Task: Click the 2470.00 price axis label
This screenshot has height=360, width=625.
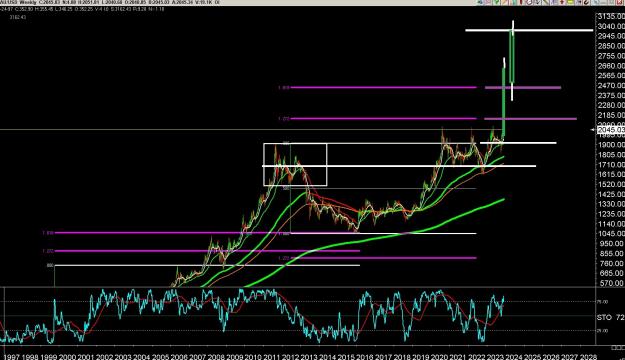Action: click(x=611, y=85)
